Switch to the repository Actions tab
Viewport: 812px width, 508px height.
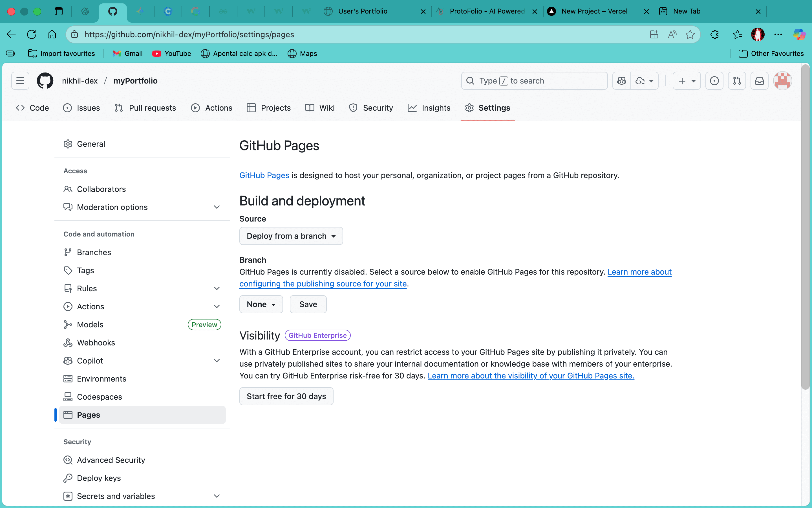coord(212,108)
